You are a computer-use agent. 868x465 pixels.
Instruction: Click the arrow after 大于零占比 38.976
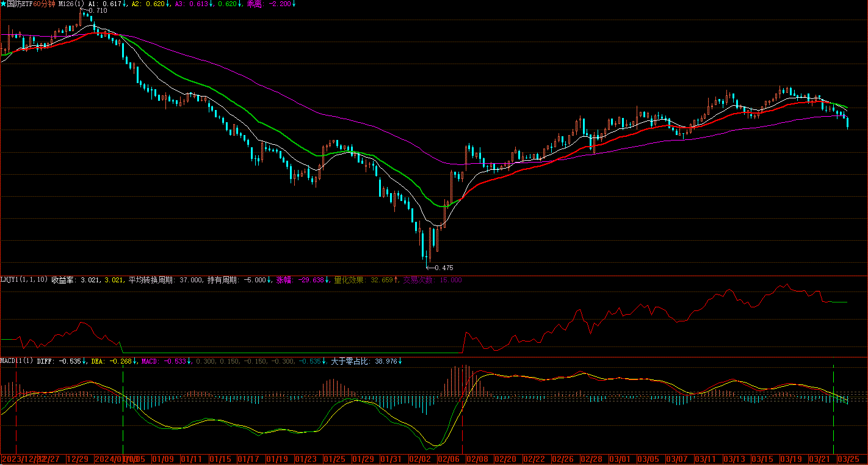pyautogui.click(x=400, y=361)
